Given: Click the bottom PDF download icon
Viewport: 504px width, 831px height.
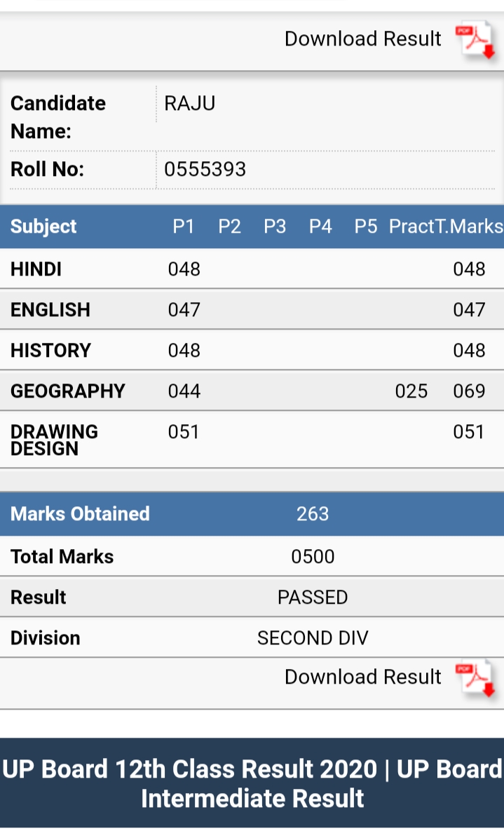Looking at the screenshot, I should click(x=475, y=678).
